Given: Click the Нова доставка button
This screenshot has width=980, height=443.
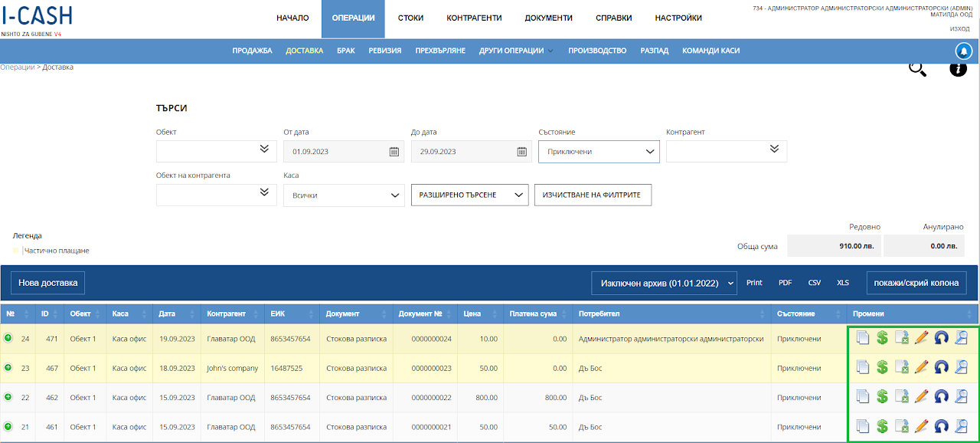Looking at the screenshot, I should [x=48, y=283].
